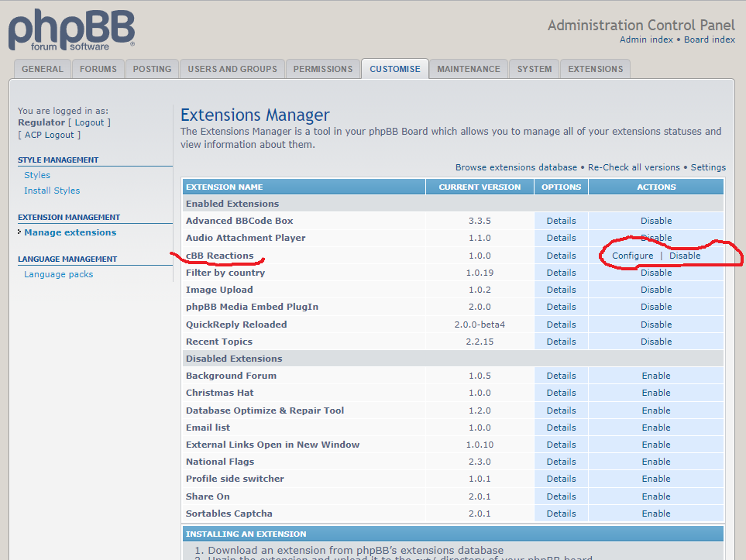Click the phpBB forum software logo
Viewport: 746px width, 560px height.
click(x=71, y=30)
